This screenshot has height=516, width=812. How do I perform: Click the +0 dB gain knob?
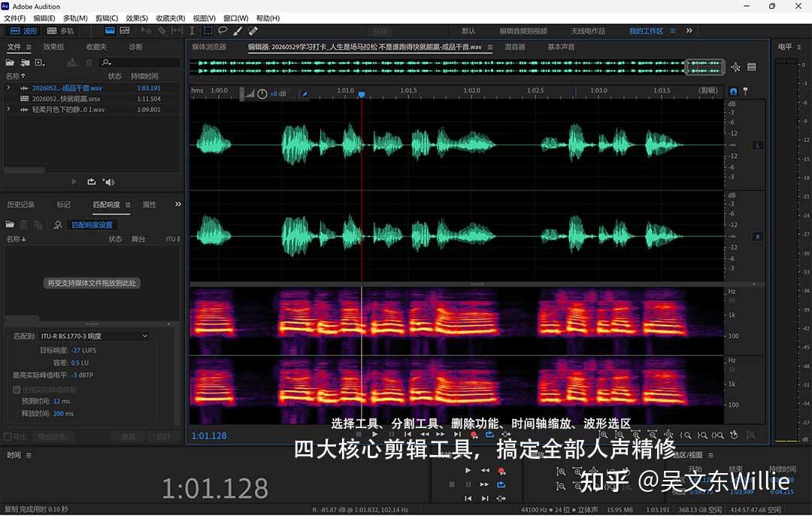pos(262,94)
